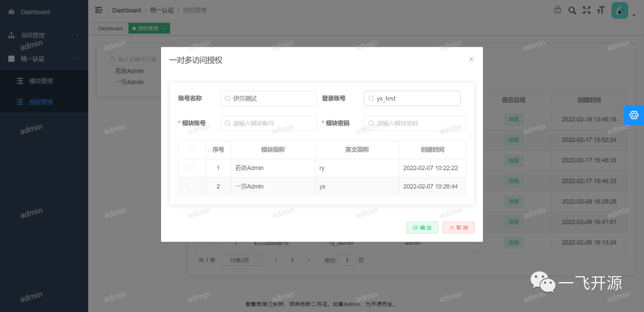
Task: Close the 授权管理 tab with its x
Action: (163, 29)
